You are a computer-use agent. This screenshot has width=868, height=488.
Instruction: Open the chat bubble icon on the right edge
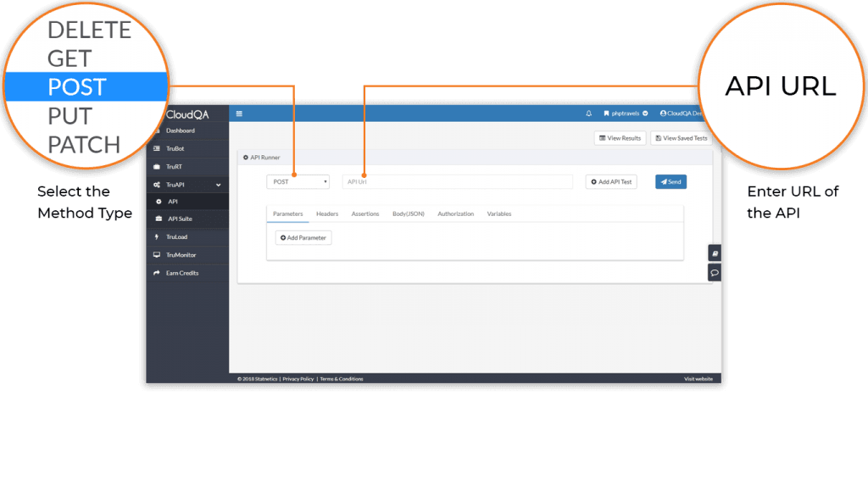click(715, 273)
